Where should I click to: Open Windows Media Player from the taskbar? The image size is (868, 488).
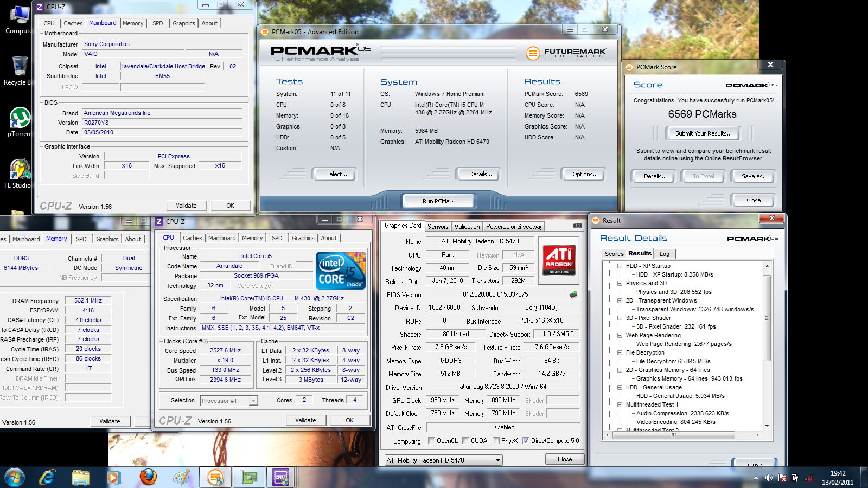[x=113, y=478]
